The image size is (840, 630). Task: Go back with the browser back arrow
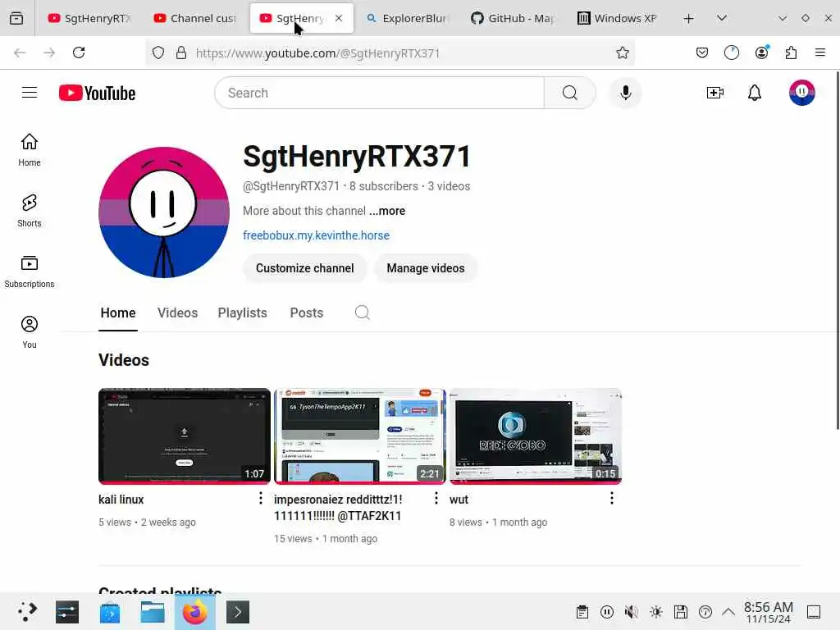click(x=20, y=52)
